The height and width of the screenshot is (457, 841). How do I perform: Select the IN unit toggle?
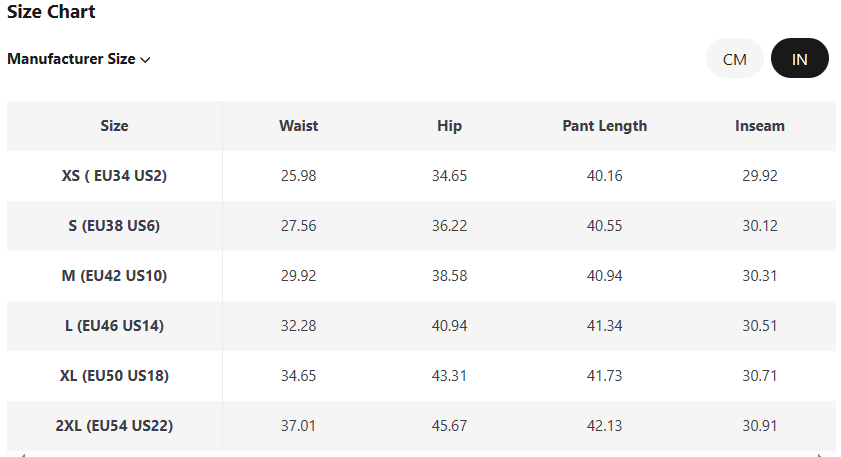799,59
